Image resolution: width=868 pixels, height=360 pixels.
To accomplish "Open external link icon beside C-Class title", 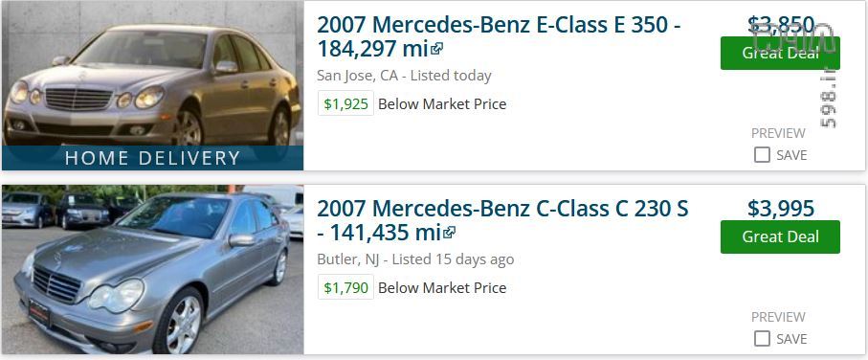I will (450, 234).
